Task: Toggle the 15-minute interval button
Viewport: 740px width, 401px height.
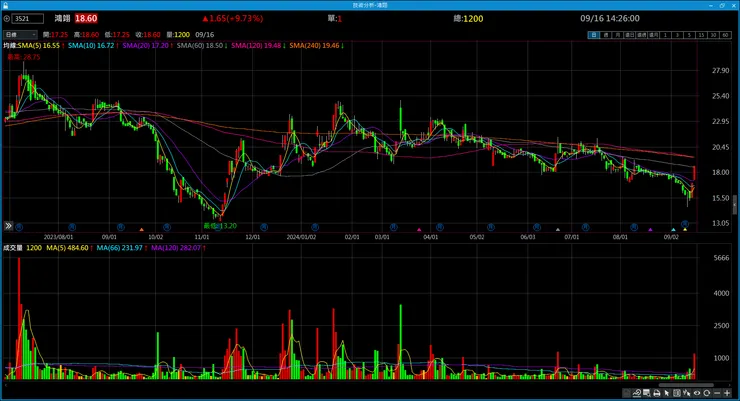Action: (702, 35)
